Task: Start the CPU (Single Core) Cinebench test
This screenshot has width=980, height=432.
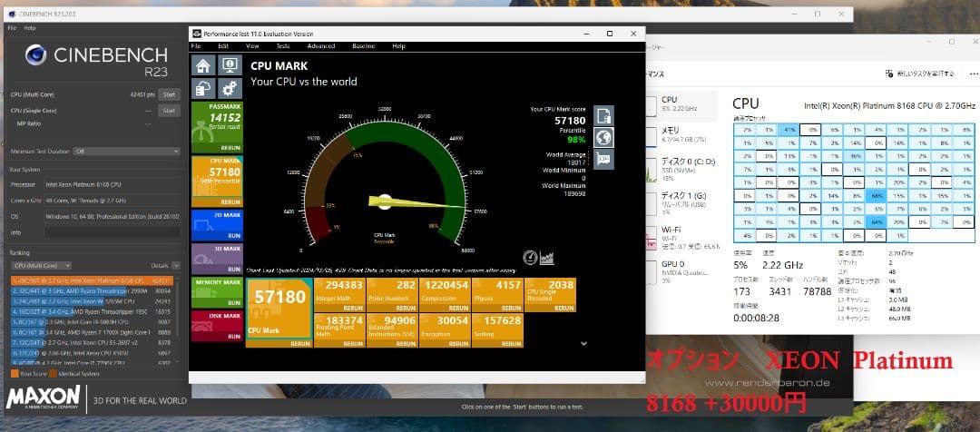Action: point(169,110)
